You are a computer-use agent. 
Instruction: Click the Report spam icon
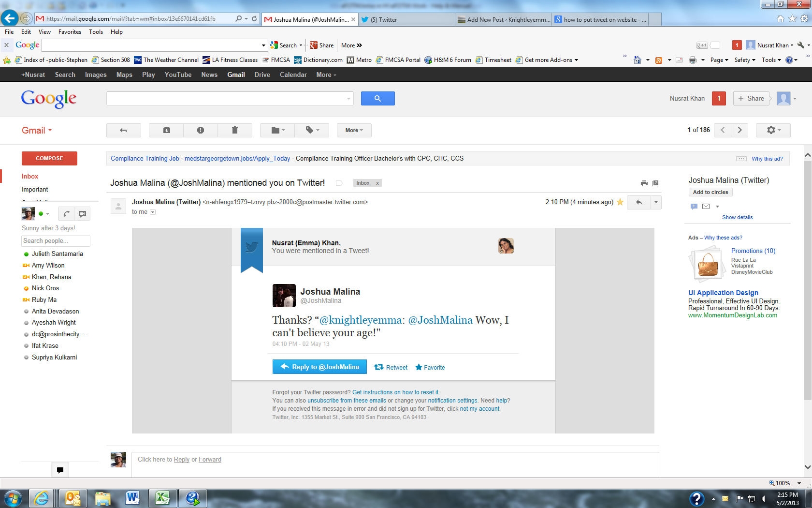point(201,130)
